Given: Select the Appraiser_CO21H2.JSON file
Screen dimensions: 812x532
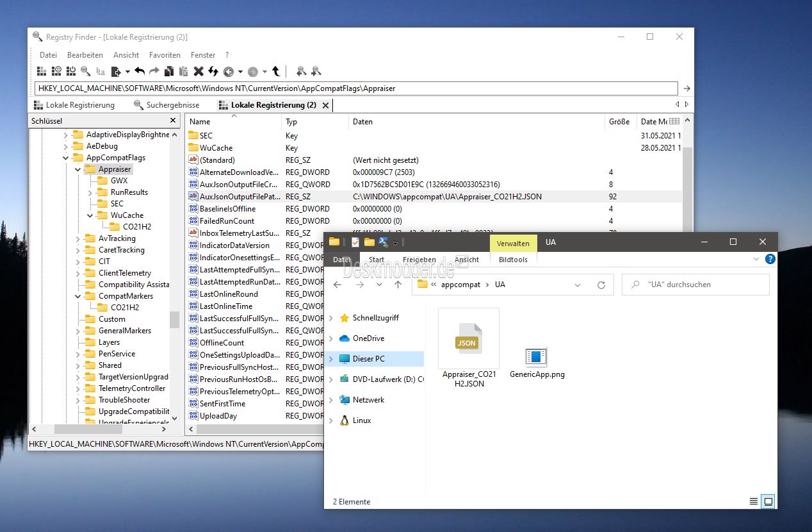Looking at the screenshot, I should 468,348.
